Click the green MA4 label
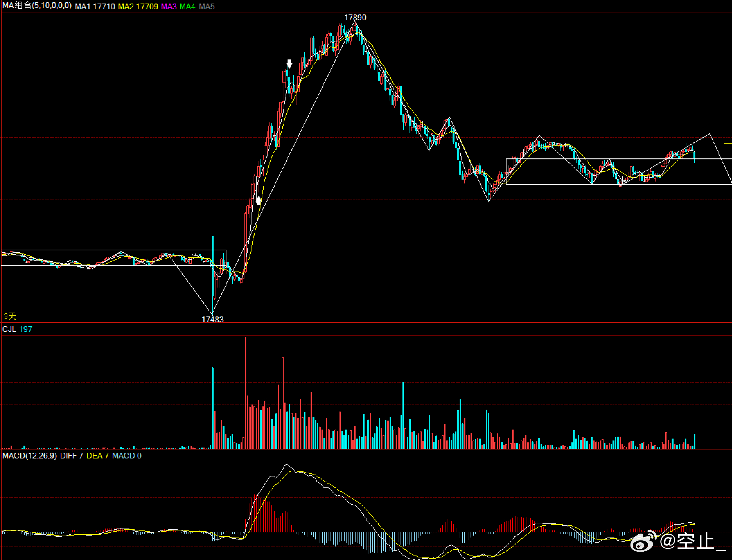Image resolution: width=732 pixels, height=560 pixels. 188,6
